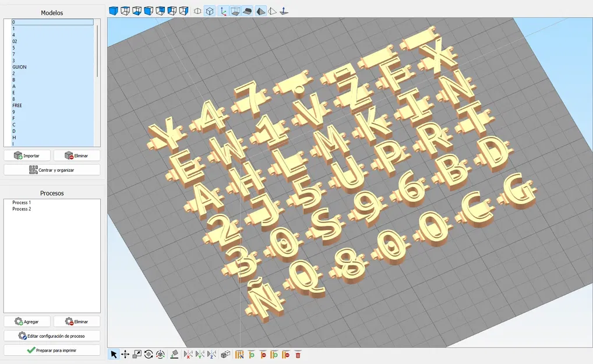The width and height of the screenshot is (593, 364).
Task: Click Eliminar under the Procesos list
Action: 77,321
